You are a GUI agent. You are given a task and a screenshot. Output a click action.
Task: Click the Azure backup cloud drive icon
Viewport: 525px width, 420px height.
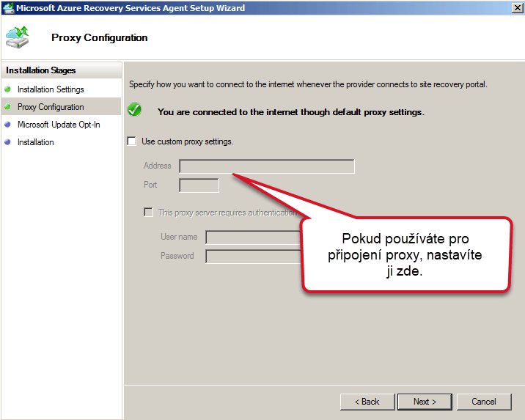(x=18, y=37)
